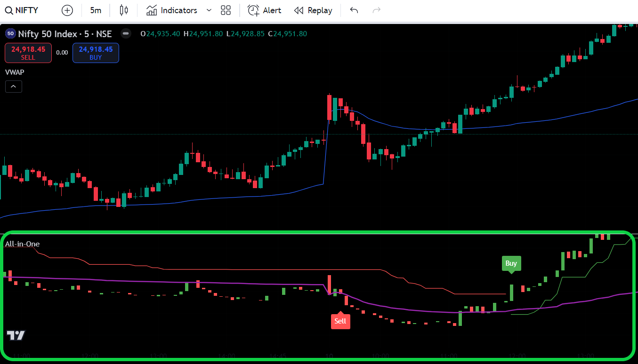This screenshot has height=364, width=638.
Task: Open the 5m timeframe selector
Action: [96, 10]
